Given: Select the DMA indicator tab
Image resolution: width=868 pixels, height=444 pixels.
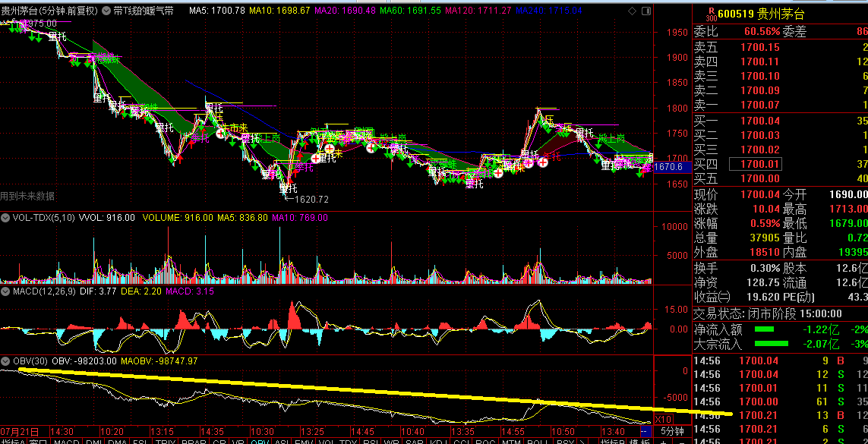Looking at the screenshot, I should click(x=117, y=441).
